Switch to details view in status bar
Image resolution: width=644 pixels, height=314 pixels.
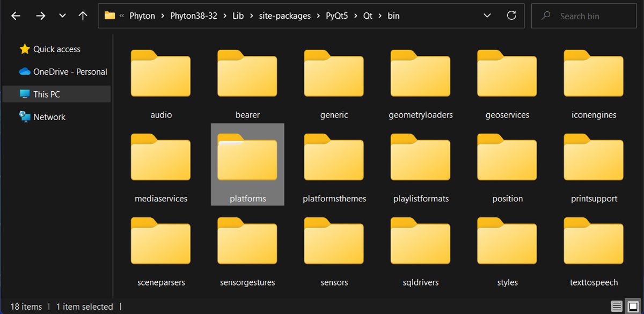[x=617, y=306]
